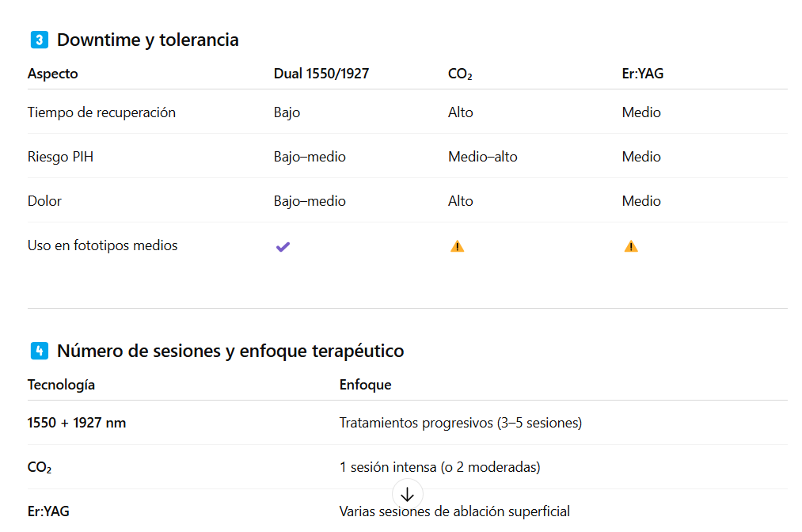
Task: Select the 'Downtime y tolerancia' heading
Action: pyautogui.click(x=148, y=40)
